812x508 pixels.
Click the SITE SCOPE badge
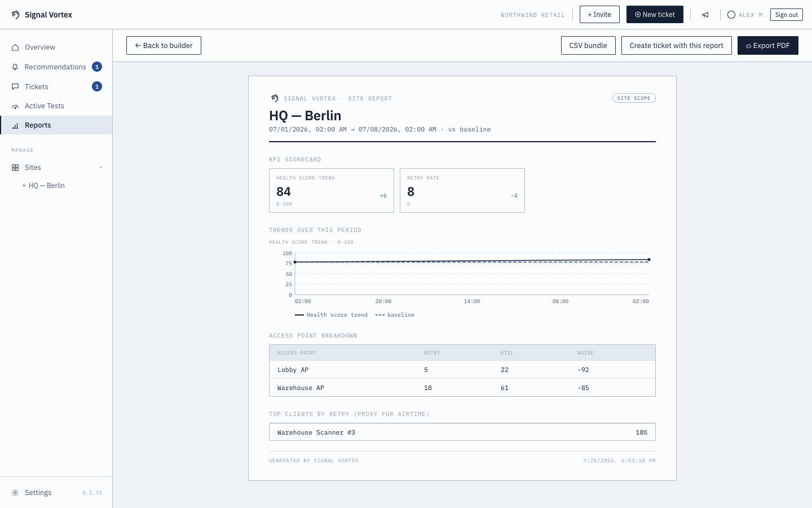click(634, 98)
